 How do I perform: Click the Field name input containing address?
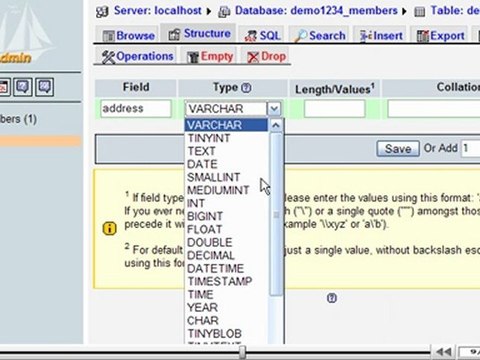point(136,108)
